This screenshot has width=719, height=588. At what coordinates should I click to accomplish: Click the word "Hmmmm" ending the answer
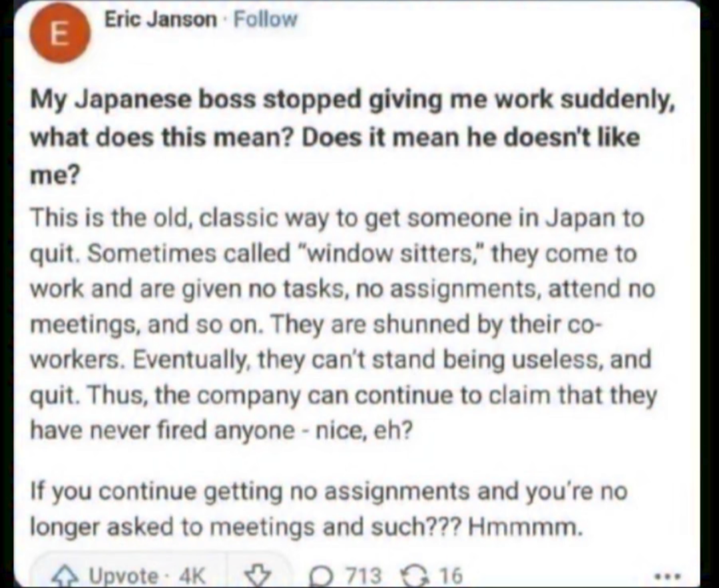[x=525, y=527]
